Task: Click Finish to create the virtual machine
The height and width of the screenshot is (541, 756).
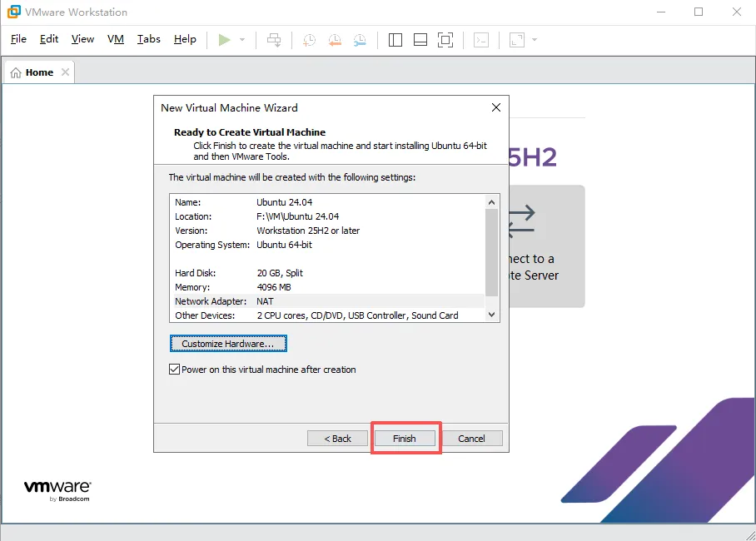Action: click(405, 439)
